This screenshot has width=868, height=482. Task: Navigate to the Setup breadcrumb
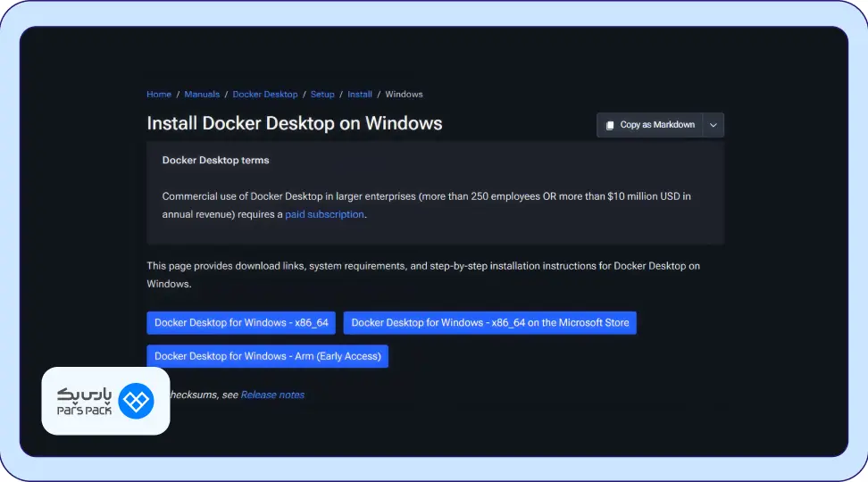click(322, 95)
